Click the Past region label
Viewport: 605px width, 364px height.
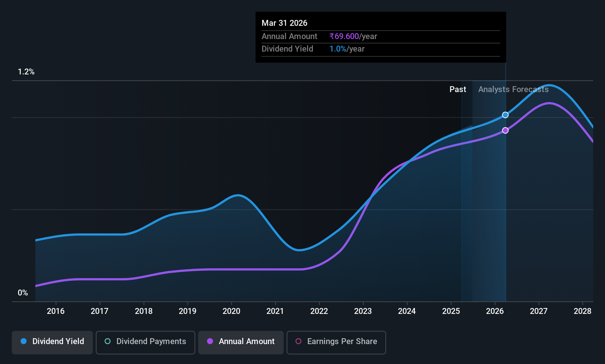coord(458,89)
